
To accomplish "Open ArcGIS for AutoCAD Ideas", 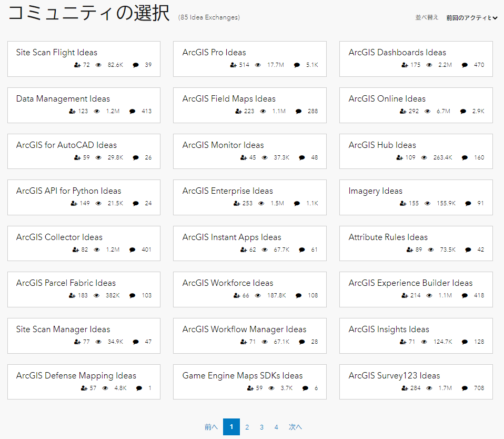I will (66, 145).
